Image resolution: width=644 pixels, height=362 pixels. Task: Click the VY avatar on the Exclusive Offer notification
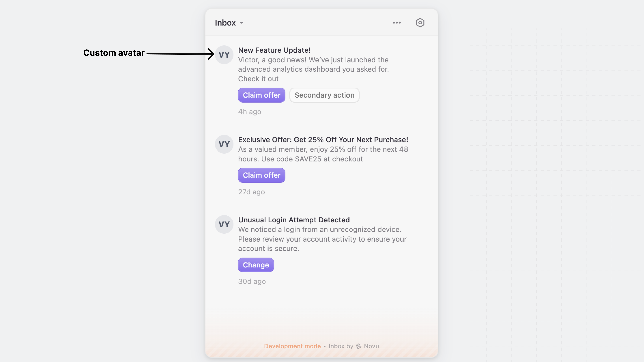point(224,144)
